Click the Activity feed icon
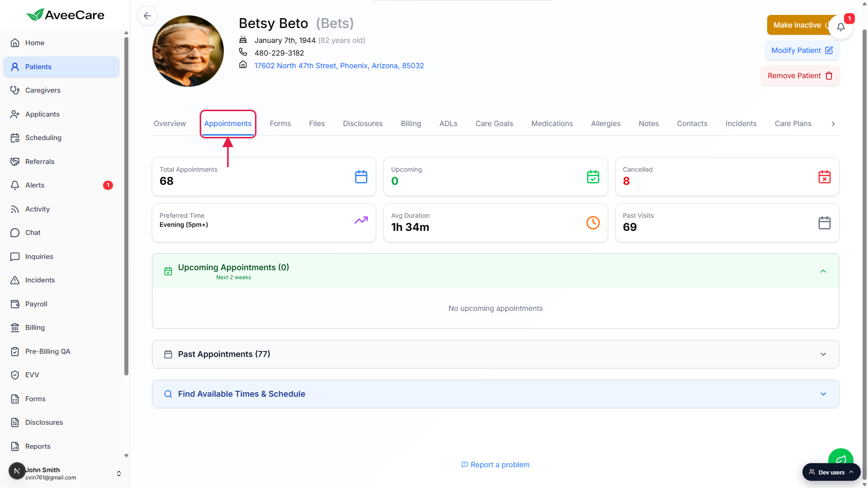Viewport: 868px width, 488px height. tap(15, 209)
